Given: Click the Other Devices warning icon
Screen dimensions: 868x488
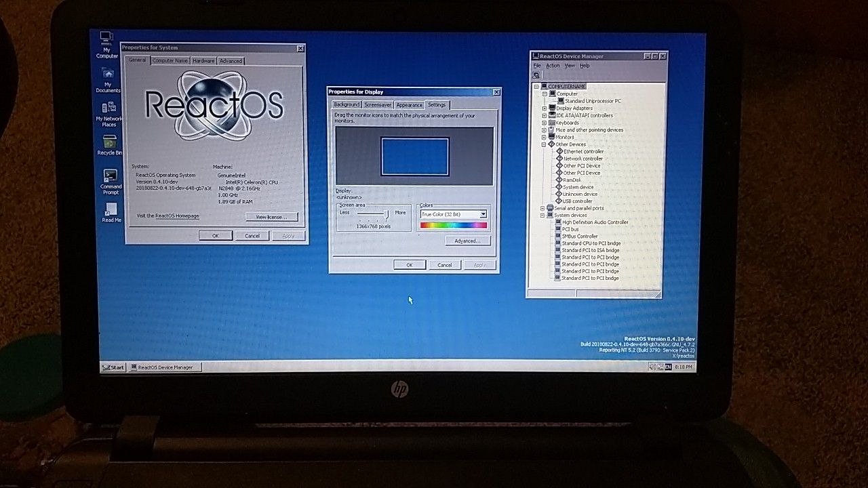Looking at the screenshot, I should pyautogui.click(x=551, y=144).
